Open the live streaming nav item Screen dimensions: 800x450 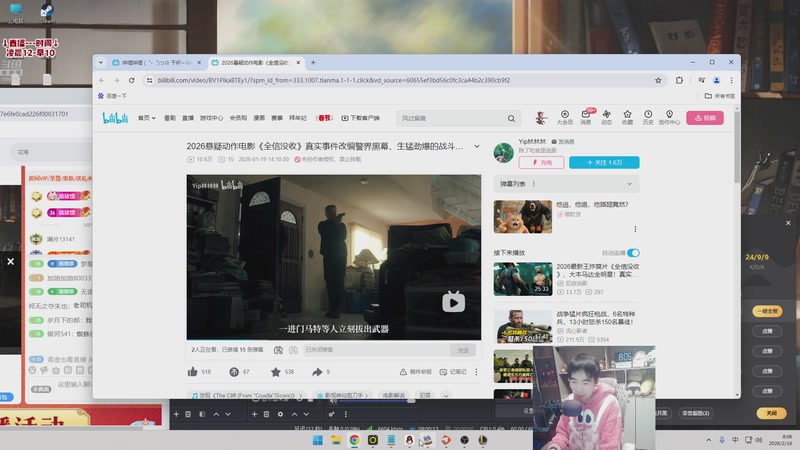tap(188, 118)
